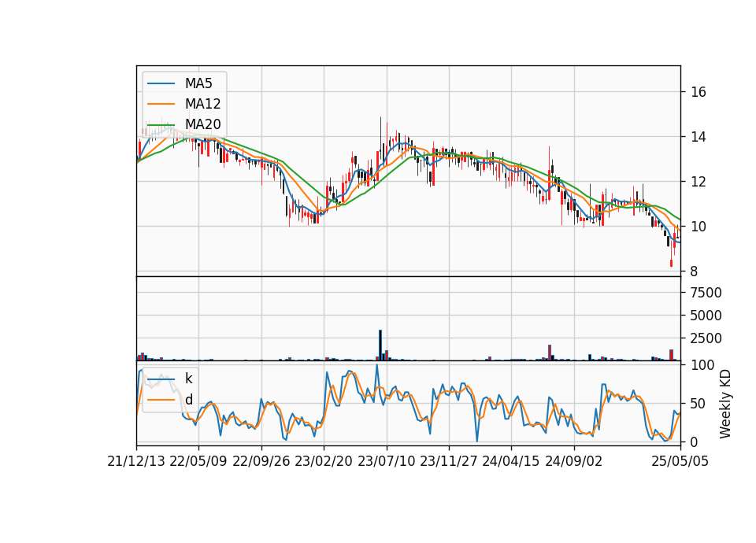Click the k legend label in KD panel
This screenshot has width=756, height=543.
click(188, 379)
